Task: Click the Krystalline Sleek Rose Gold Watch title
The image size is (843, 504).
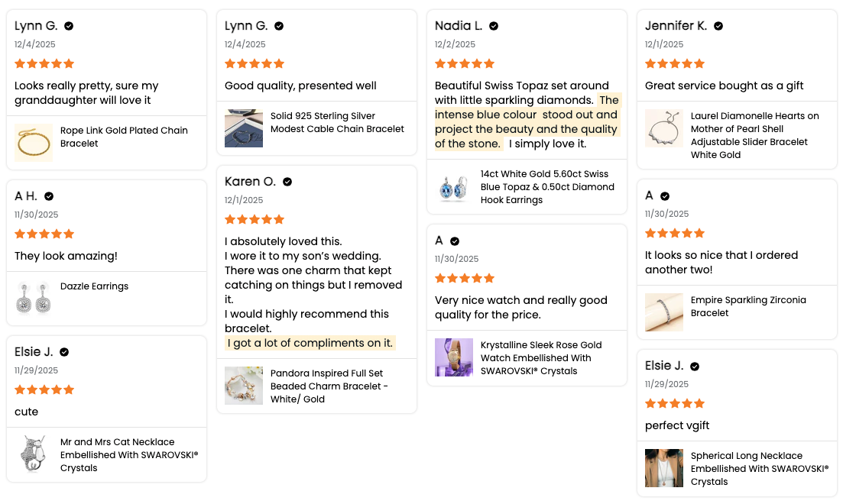Action: click(540, 357)
